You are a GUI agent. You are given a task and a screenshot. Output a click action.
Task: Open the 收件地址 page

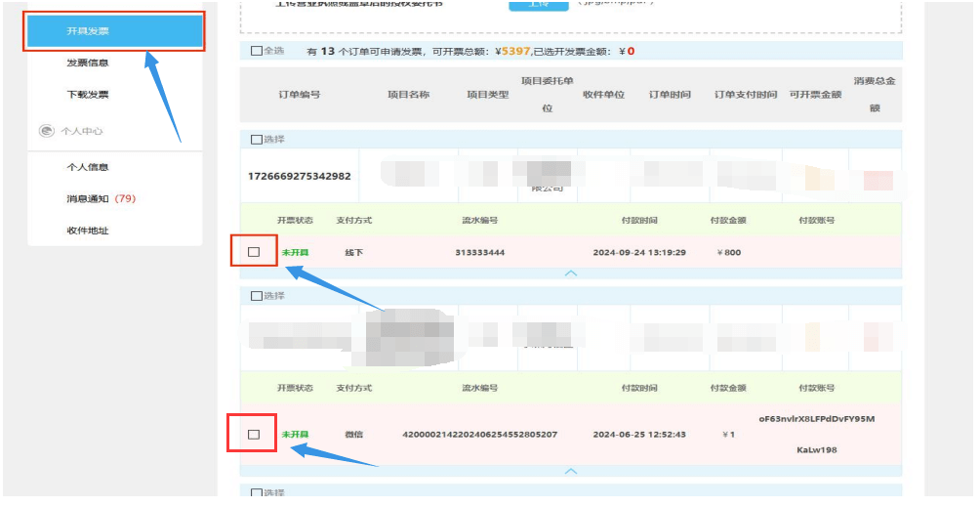(88, 231)
